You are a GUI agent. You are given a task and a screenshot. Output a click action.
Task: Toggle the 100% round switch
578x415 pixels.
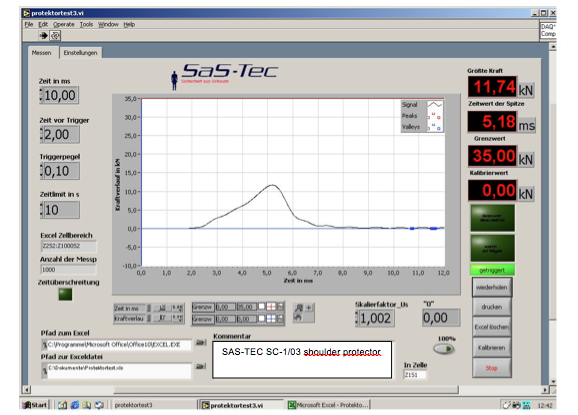click(444, 349)
